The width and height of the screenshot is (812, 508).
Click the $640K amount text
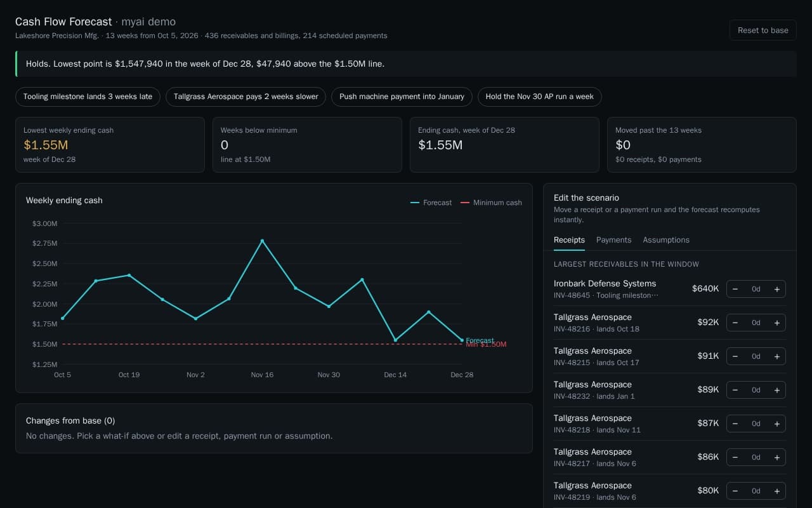pos(705,289)
